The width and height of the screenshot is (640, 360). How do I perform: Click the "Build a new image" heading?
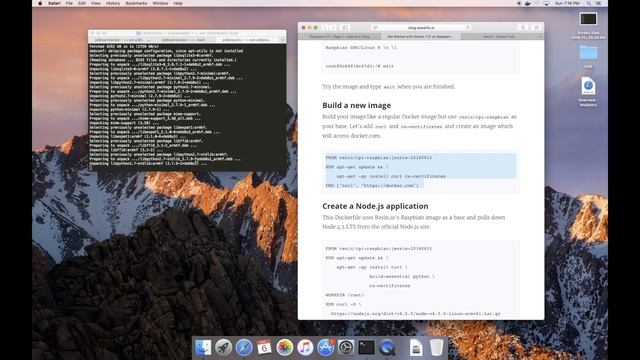(x=356, y=105)
